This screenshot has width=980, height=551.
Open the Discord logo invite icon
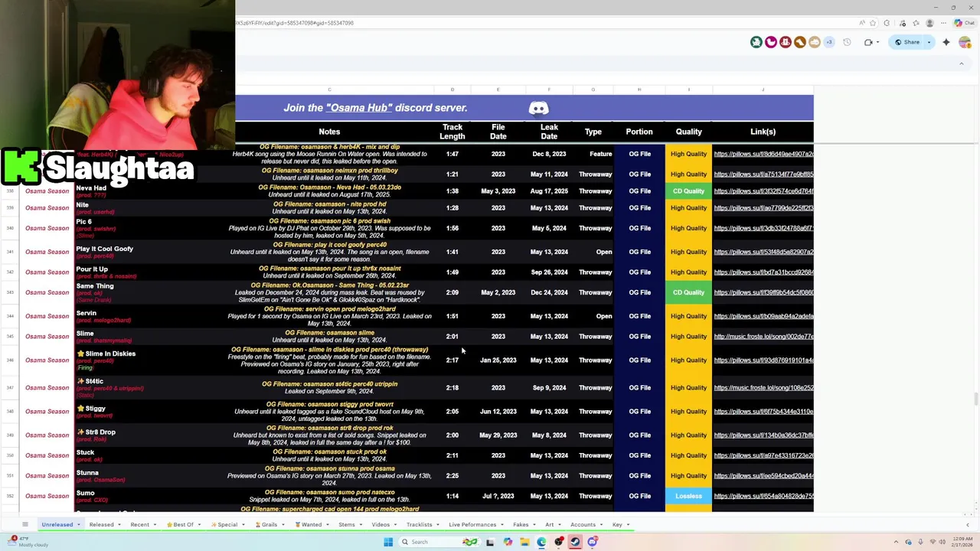(x=538, y=108)
